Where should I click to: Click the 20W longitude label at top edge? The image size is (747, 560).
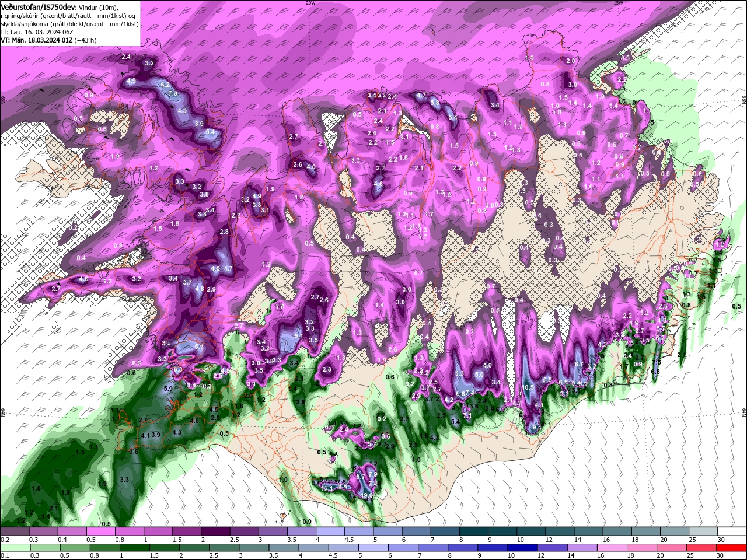pos(310,3)
